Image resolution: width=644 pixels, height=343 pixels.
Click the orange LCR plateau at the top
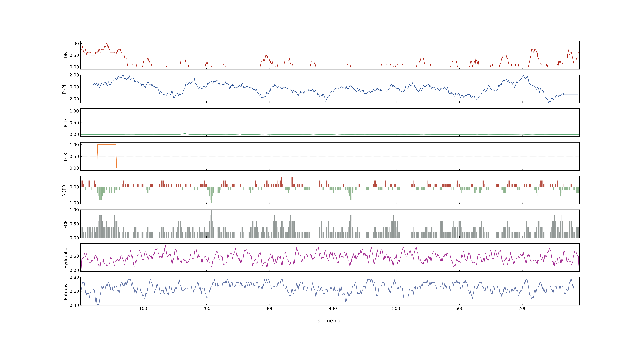click(107, 145)
